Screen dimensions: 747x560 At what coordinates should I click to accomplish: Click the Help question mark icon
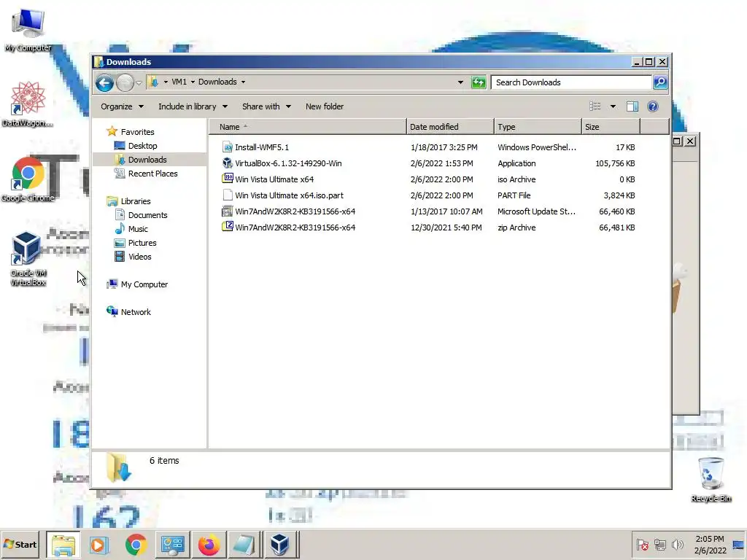pos(653,106)
